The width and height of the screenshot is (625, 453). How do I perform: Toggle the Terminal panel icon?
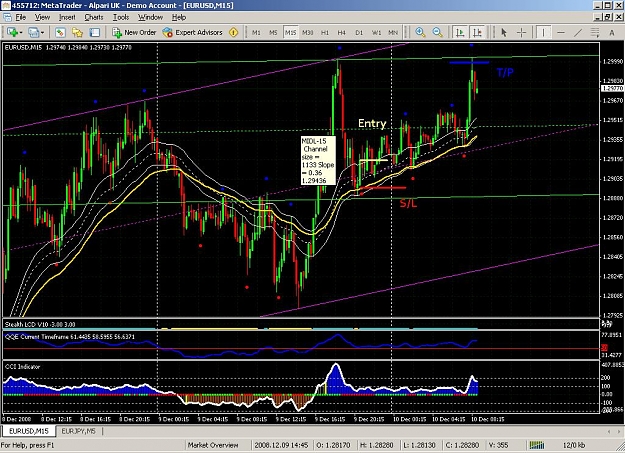[94, 32]
